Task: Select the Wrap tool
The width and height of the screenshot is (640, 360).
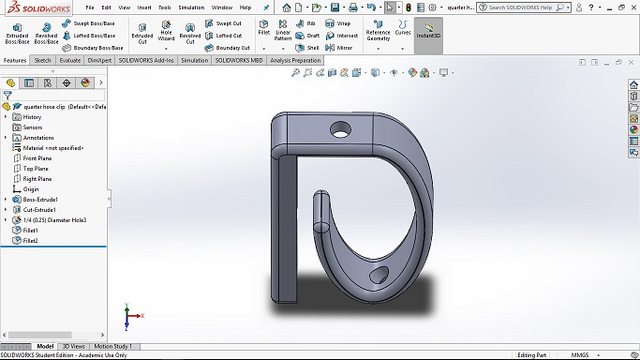Action: click(338, 24)
